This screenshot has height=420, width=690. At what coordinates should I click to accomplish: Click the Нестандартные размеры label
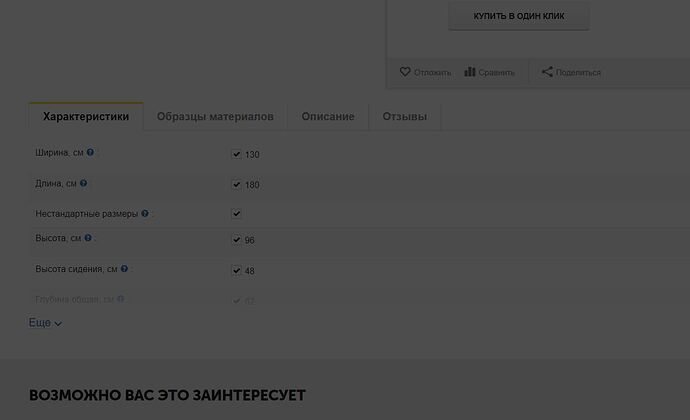pyautogui.click(x=87, y=214)
